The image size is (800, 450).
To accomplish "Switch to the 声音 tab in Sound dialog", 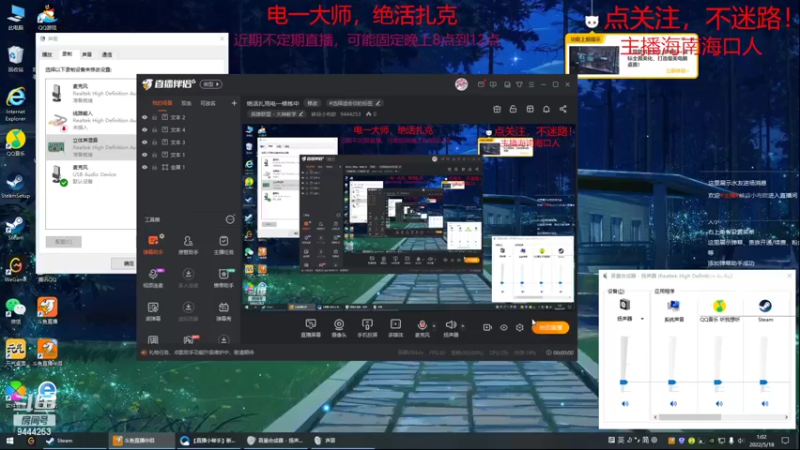I will coord(87,54).
